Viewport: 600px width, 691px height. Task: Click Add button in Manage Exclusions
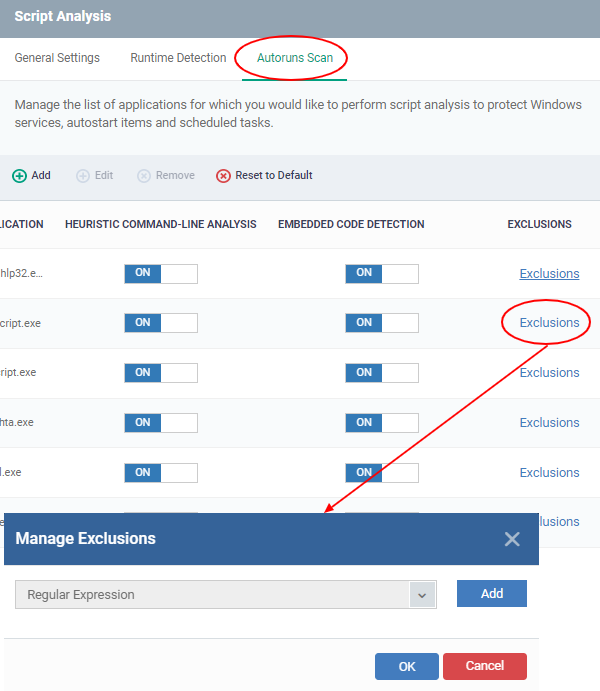click(492, 594)
